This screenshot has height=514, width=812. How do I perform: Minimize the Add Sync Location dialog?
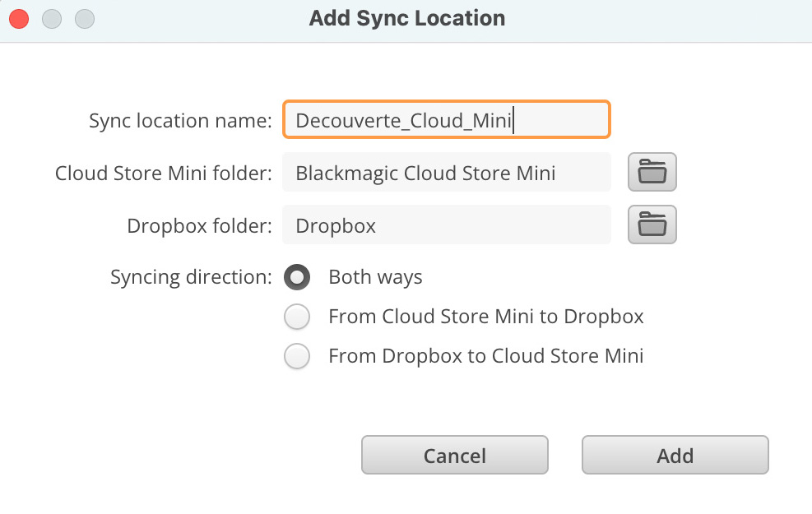(52, 18)
